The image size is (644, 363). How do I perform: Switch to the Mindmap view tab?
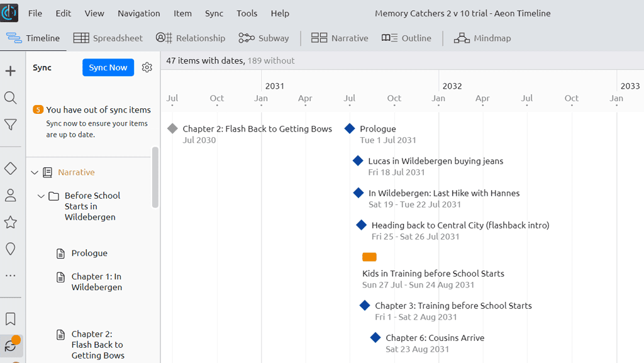[482, 38]
